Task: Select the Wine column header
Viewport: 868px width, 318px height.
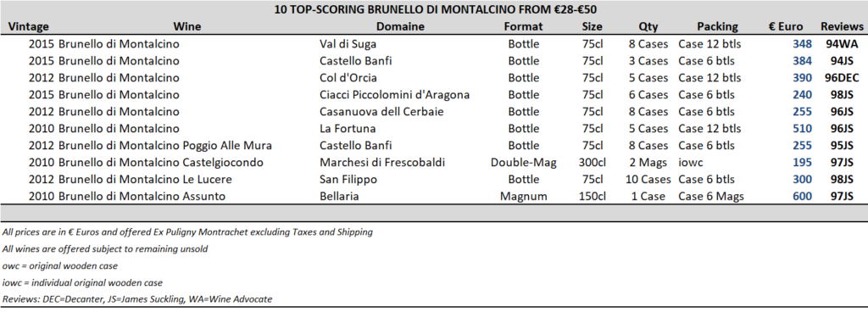Action: [x=187, y=26]
